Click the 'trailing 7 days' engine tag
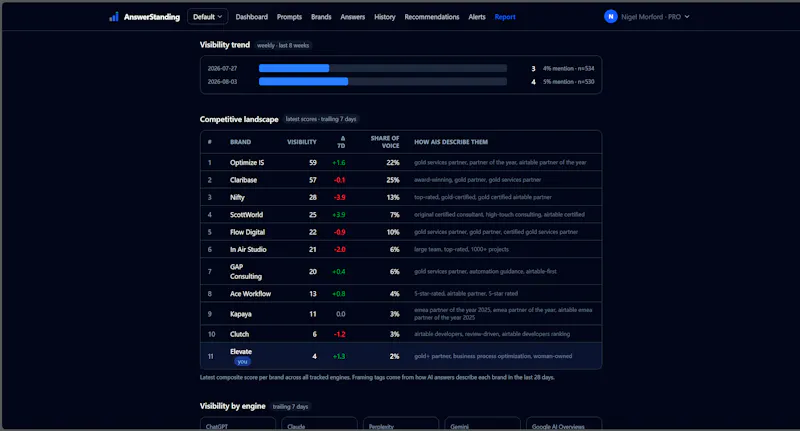800x431 pixels. 290,407
